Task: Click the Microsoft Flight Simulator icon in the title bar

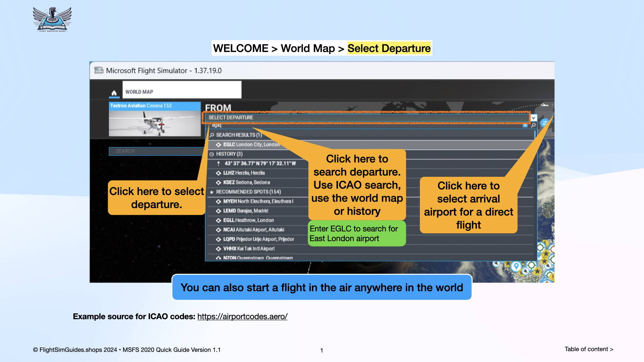Action: 99,70
